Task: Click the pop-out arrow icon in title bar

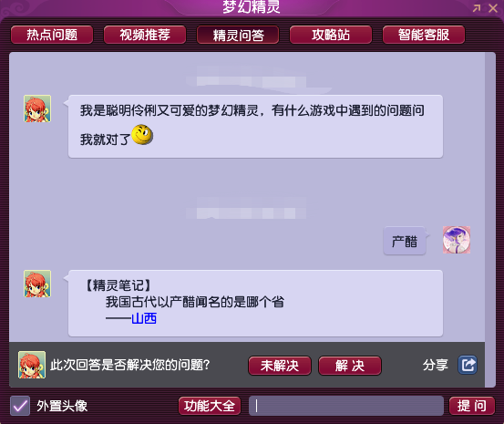Action: pyautogui.click(x=477, y=8)
